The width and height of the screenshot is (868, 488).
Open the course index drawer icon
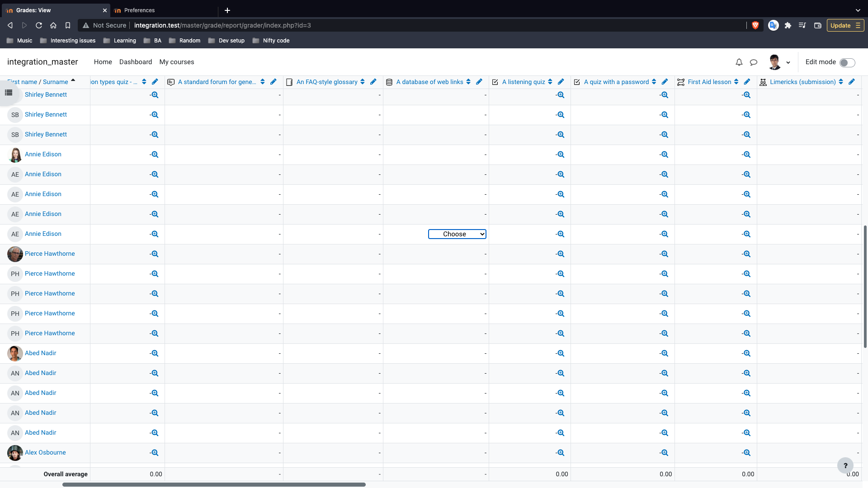tap(9, 93)
